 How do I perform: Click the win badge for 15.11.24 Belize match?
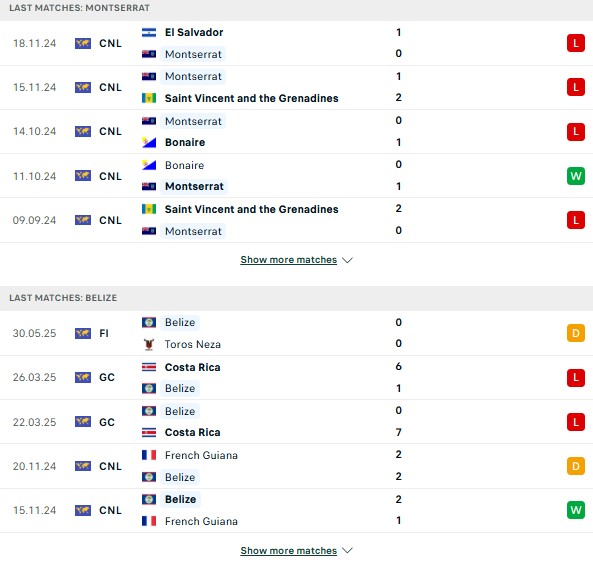click(576, 510)
